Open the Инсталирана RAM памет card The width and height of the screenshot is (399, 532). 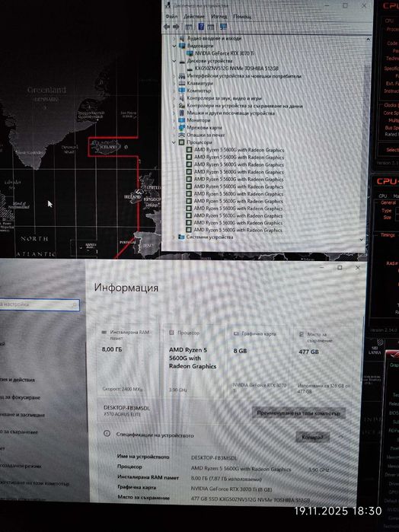click(128, 360)
